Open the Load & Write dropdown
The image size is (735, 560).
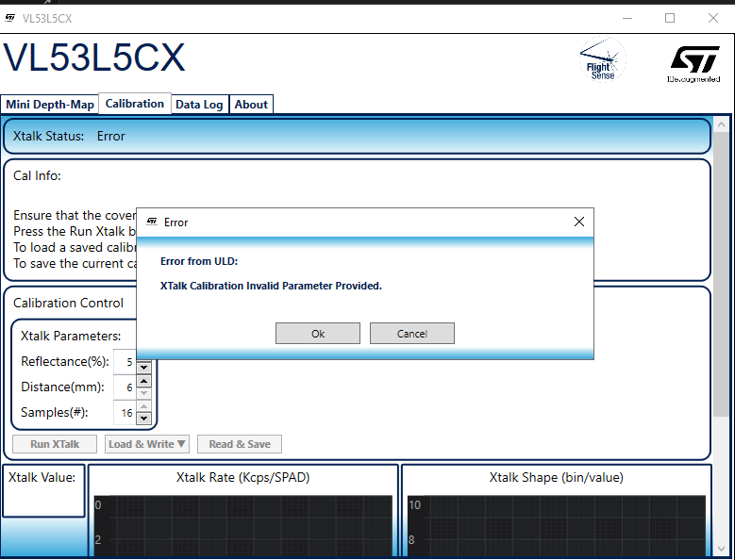147,444
